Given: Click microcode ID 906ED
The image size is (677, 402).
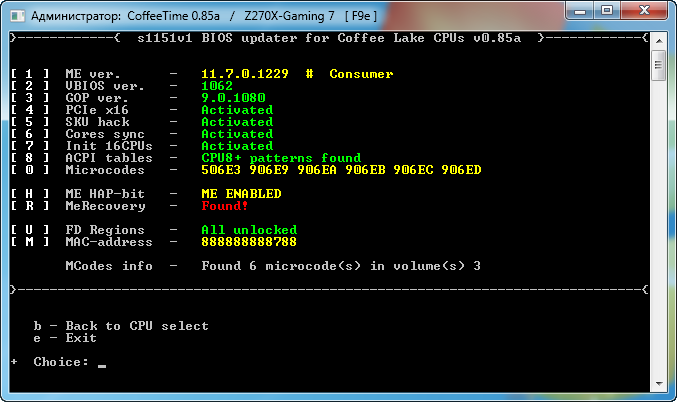Looking at the screenshot, I should (x=461, y=170).
